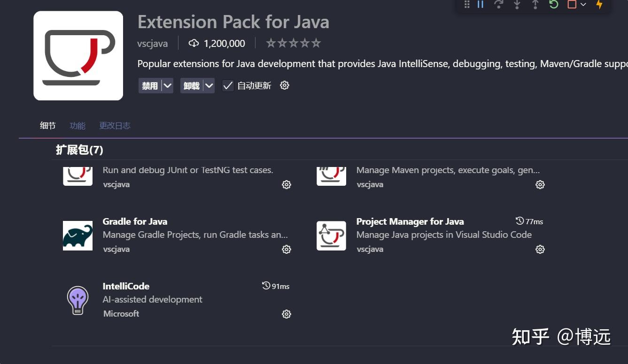Rate the extension by clicking the fifth star

coord(317,42)
